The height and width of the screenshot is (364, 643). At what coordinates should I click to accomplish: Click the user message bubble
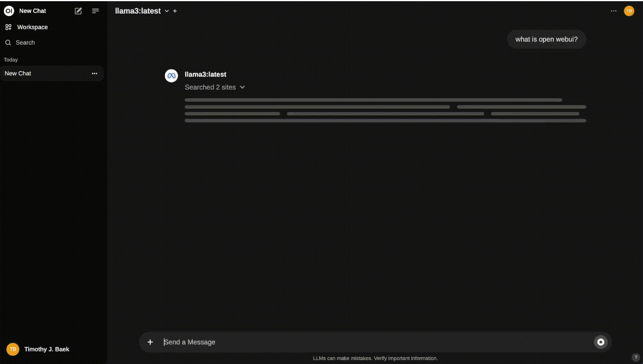point(546,39)
